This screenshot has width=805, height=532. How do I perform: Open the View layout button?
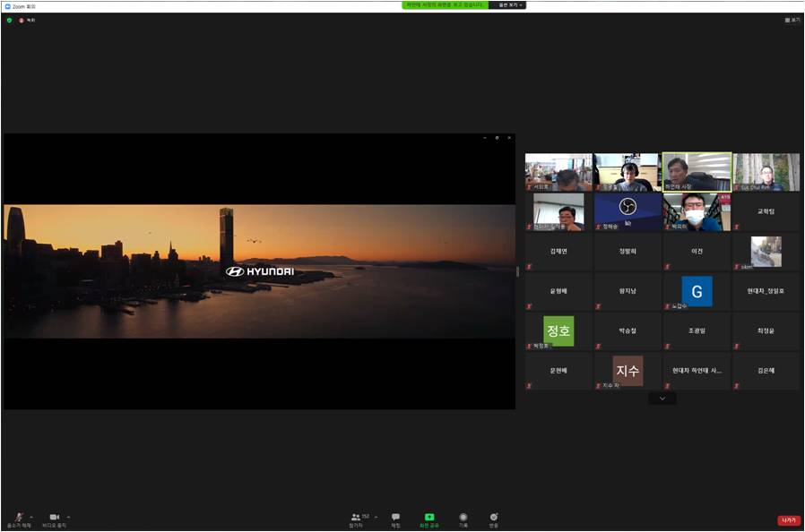coord(792,20)
